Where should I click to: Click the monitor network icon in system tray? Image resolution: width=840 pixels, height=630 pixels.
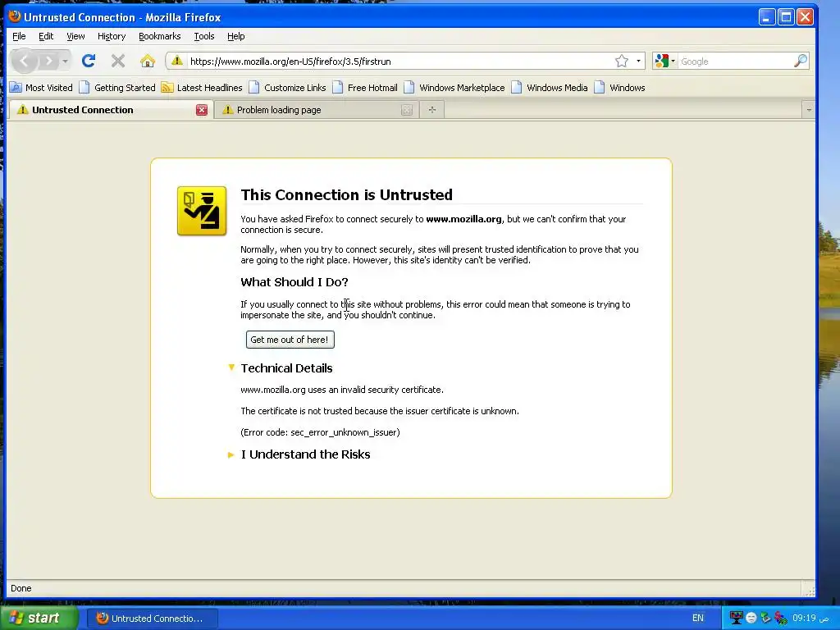[x=736, y=619]
